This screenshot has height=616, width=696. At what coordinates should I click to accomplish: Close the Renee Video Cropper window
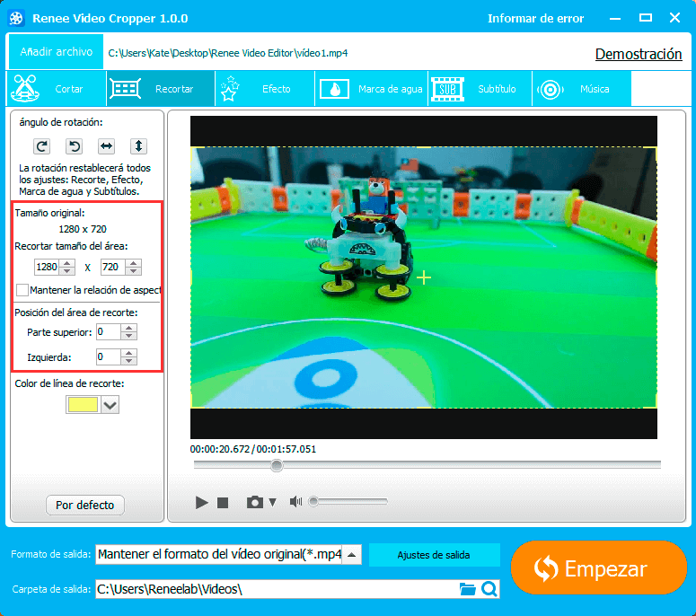[674, 18]
